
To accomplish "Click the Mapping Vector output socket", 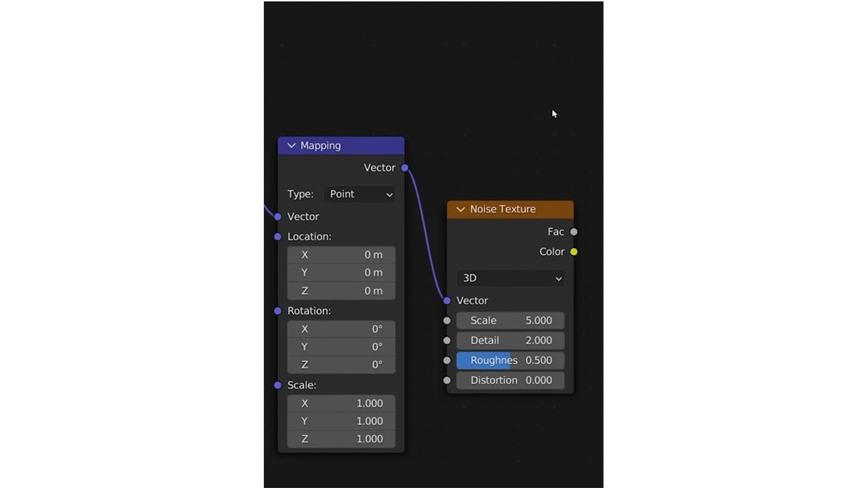I will click(x=405, y=168).
